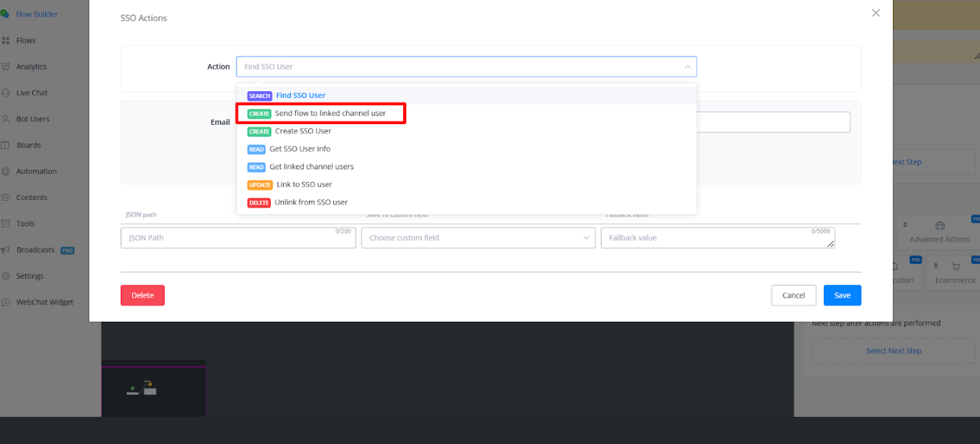Viewport: 980px width, 444px height.
Task: Click the blue Save button
Action: coord(842,296)
